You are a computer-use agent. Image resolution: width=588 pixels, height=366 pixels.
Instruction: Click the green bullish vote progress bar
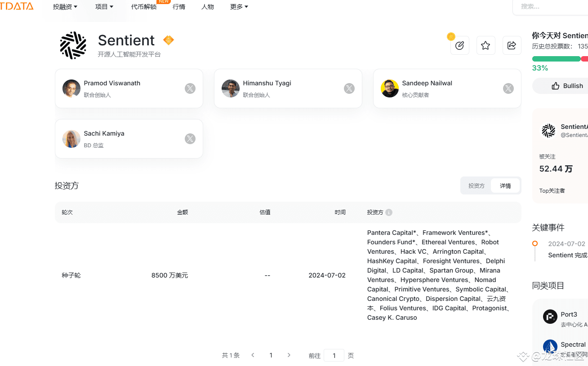click(x=556, y=59)
